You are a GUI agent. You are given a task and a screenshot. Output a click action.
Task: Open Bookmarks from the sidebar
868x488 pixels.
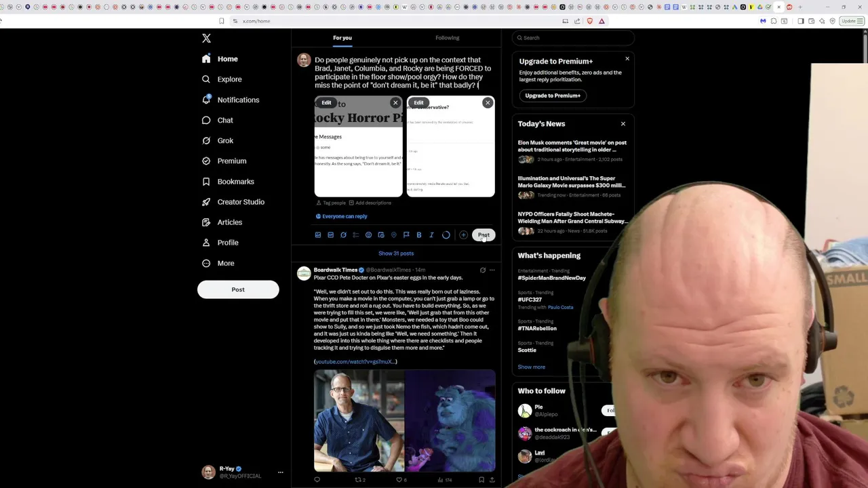tap(228, 182)
